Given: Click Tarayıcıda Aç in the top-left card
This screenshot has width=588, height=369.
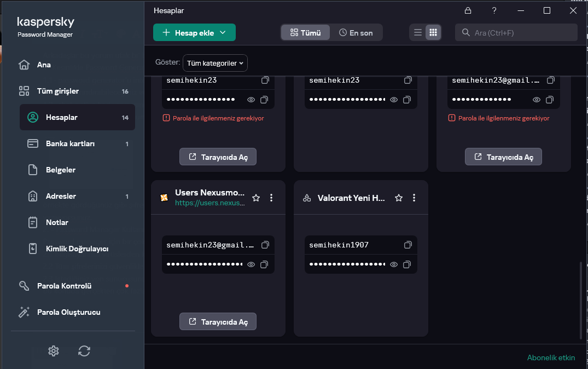Looking at the screenshot, I should pyautogui.click(x=218, y=157).
